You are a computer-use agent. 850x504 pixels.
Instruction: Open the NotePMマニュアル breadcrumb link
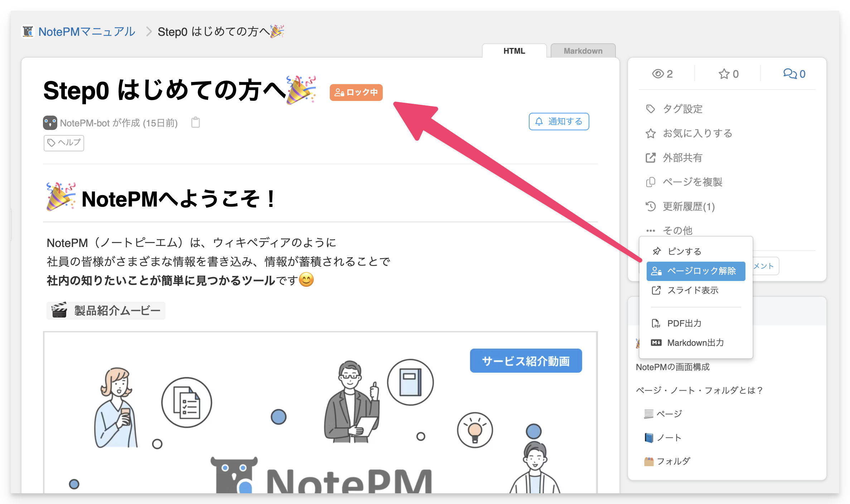[87, 31]
